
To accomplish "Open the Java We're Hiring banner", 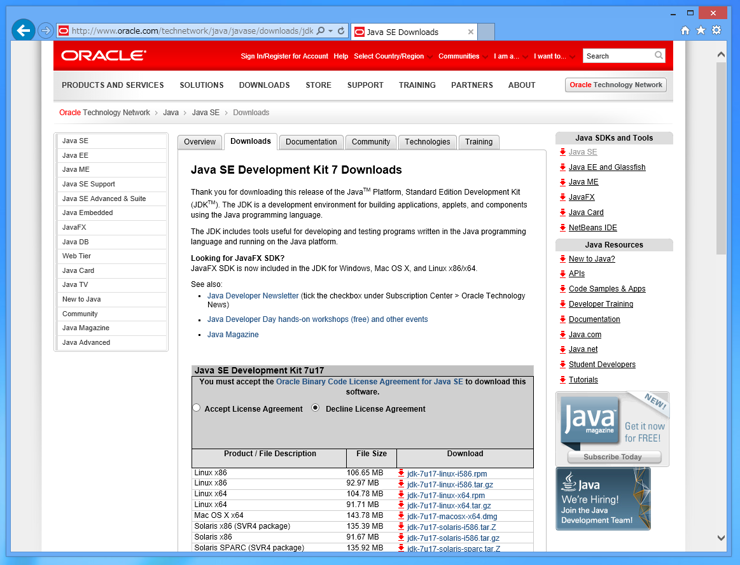I will tap(603, 498).
